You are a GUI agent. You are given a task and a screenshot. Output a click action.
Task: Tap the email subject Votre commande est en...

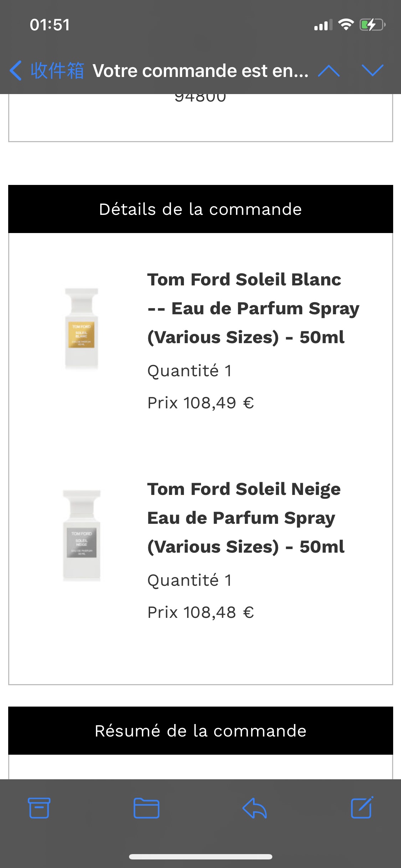pos(201,71)
